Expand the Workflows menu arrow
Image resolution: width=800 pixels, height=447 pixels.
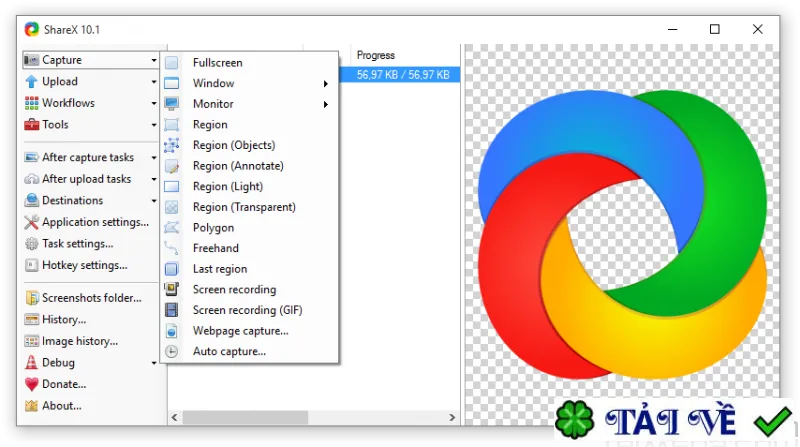tap(154, 103)
